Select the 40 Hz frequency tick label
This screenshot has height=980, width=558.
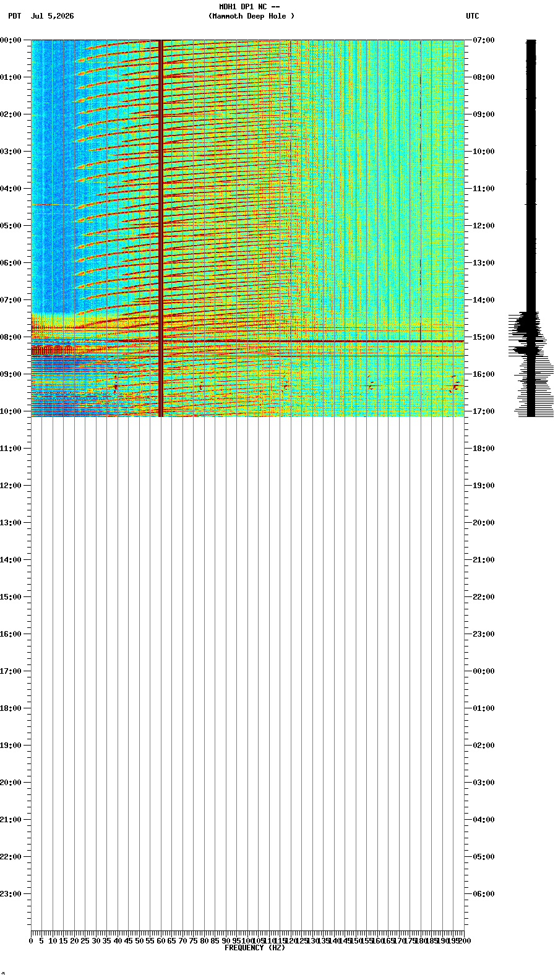(118, 941)
